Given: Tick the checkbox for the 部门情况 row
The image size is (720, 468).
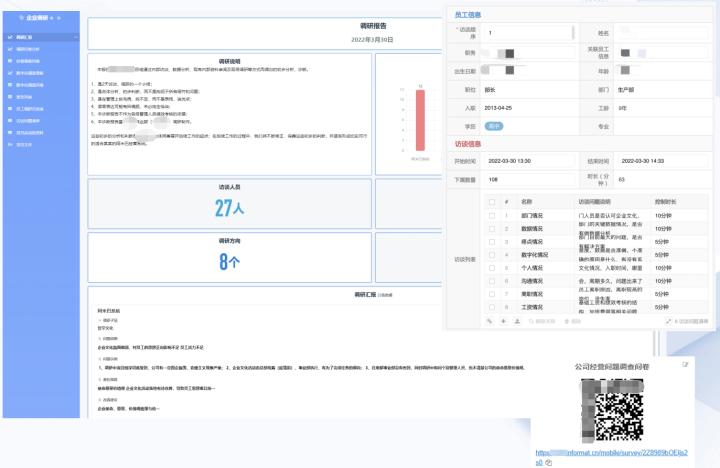Looking at the screenshot, I should coord(491,215).
